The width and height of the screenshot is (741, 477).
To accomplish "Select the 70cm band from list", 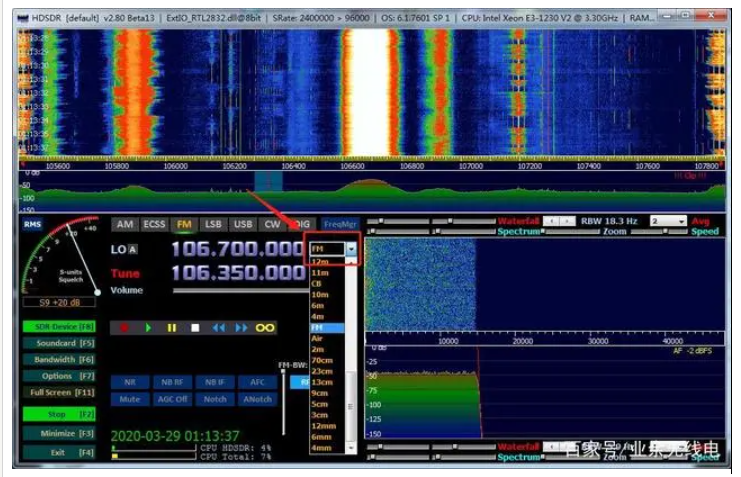I will (x=322, y=360).
